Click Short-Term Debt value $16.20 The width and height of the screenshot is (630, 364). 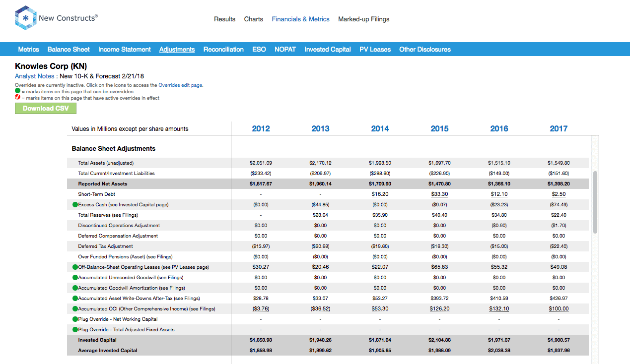(380, 194)
